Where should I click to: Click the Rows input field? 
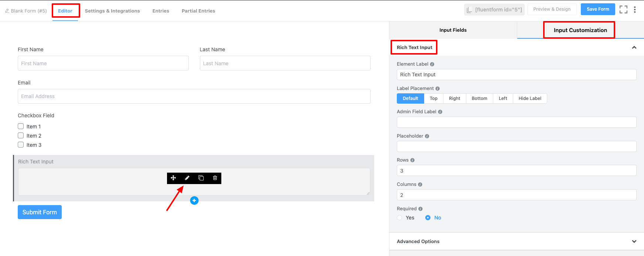pyautogui.click(x=516, y=171)
